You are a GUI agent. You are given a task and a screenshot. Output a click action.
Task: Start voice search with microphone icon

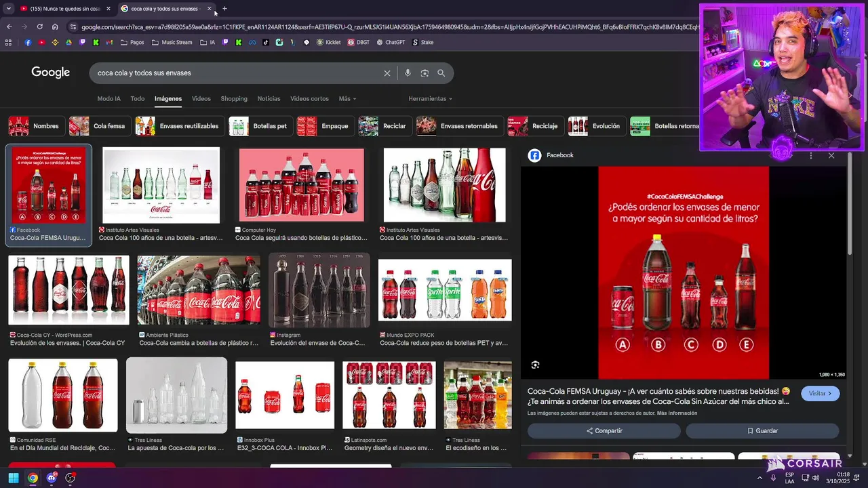[408, 73]
